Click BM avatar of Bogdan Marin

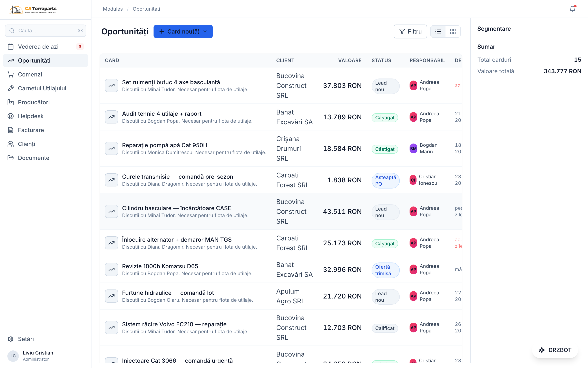click(x=413, y=148)
